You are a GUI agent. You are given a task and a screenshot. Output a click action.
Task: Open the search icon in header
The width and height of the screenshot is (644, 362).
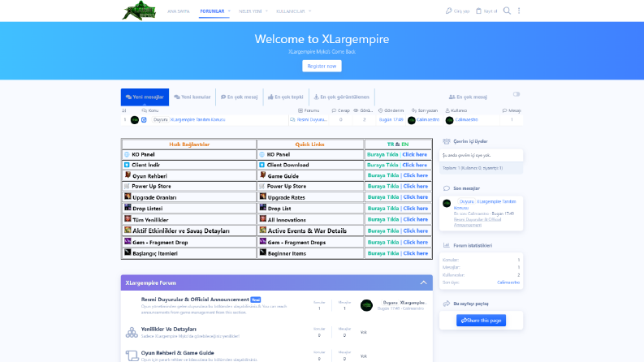[x=507, y=11]
